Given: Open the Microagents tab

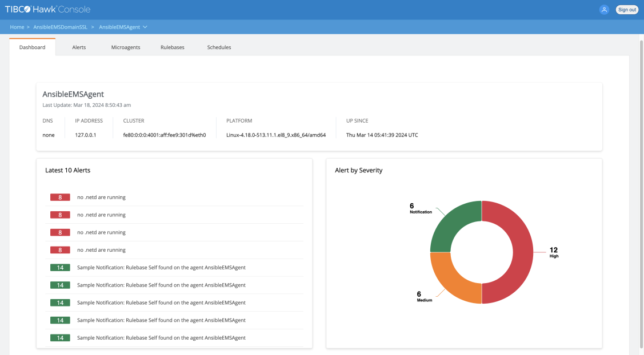Looking at the screenshot, I should pyautogui.click(x=126, y=47).
